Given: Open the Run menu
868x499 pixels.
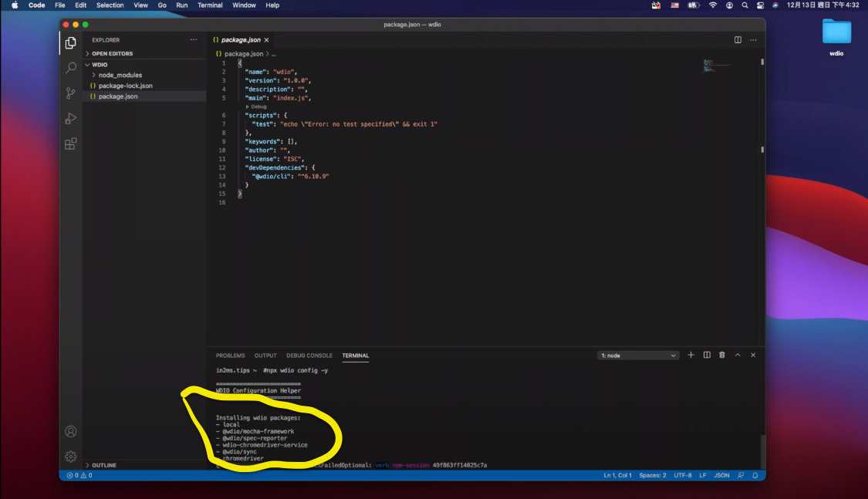Looking at the screenshot, I should coord(181,5).
